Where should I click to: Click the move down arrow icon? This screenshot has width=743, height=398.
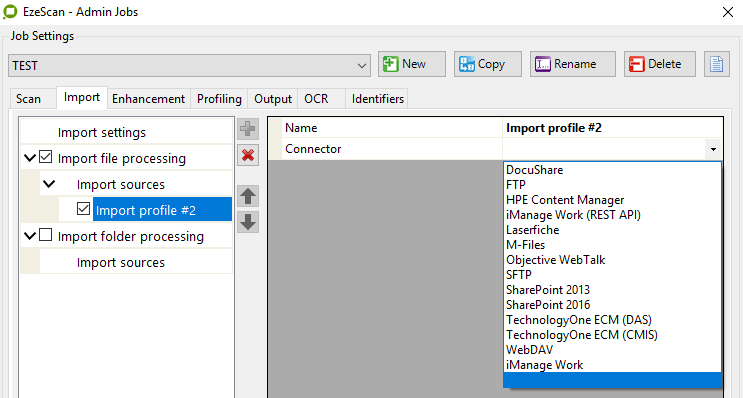tap(248, 222)
